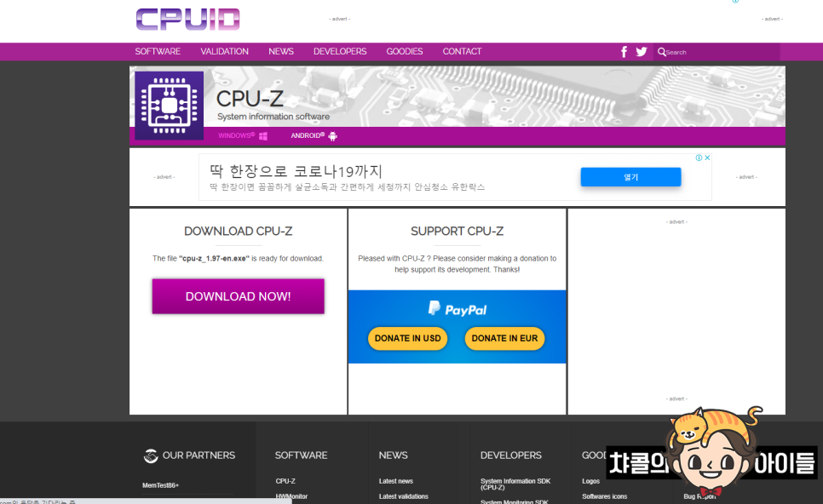This screenshot has width=823, height=504.
Task: Open the Twitter bird icon link
Action: coord(642,51)
